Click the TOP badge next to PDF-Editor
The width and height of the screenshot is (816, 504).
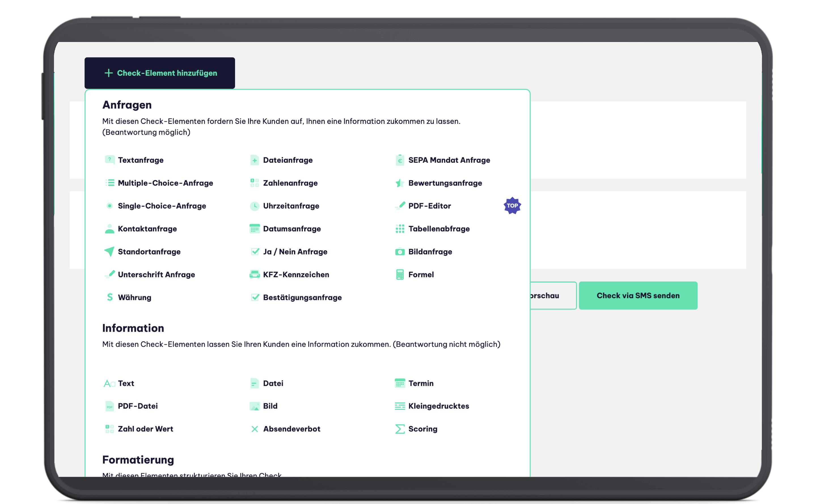(512, 206)
